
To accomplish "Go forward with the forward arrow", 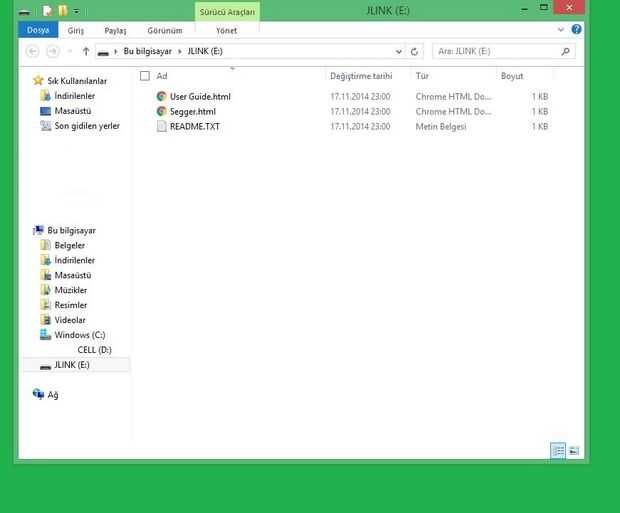I will [53, 51].
